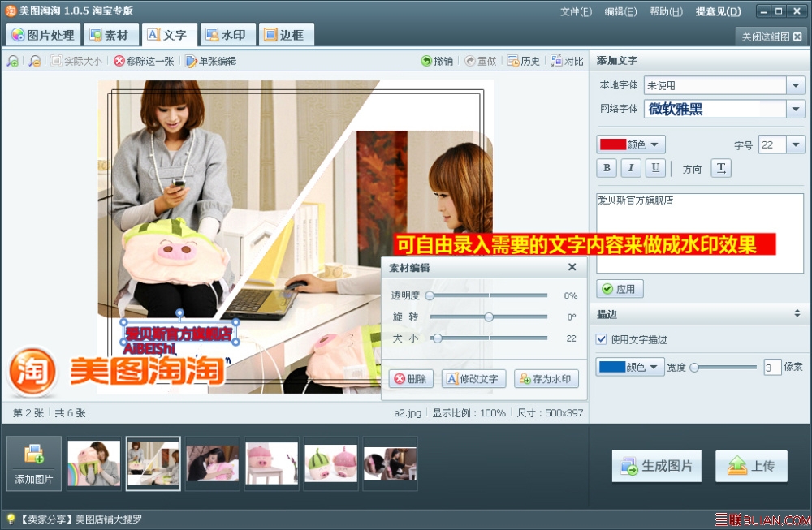Click the 共 6 张 total count text
This screenshot has width=812, height=530.
pyautogui.click(x=70, y=413)
